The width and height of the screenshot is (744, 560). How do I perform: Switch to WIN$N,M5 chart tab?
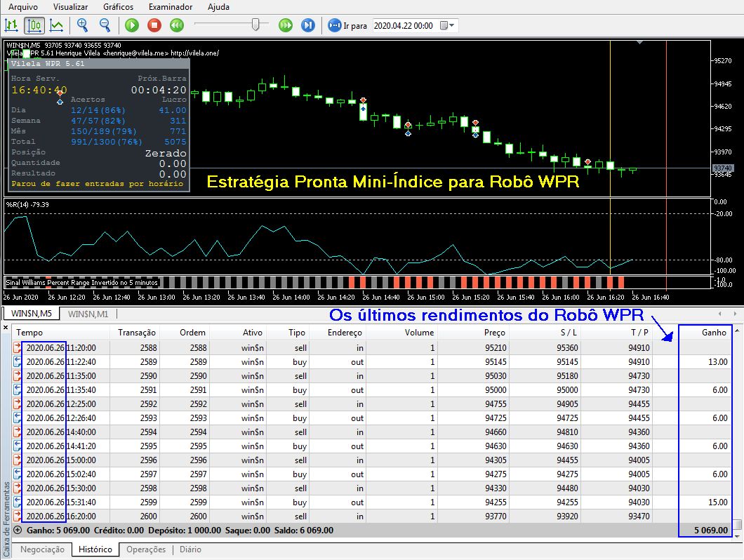32,314
